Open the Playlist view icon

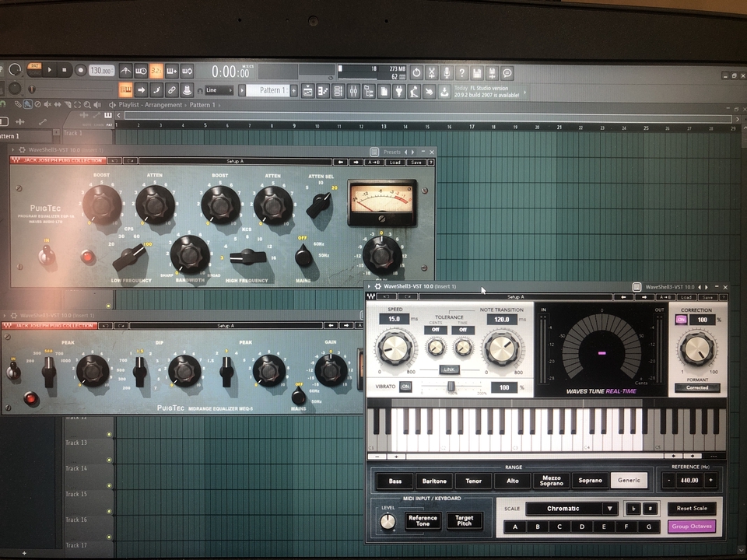tap(308, 90)
